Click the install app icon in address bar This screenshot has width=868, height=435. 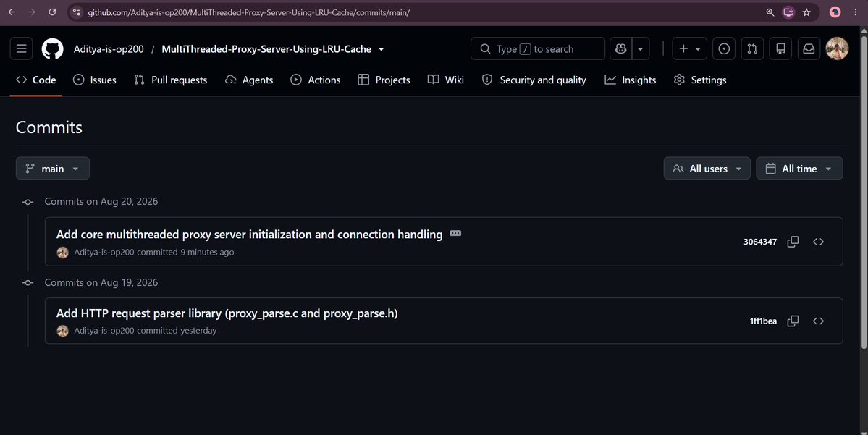click(788, 12)
